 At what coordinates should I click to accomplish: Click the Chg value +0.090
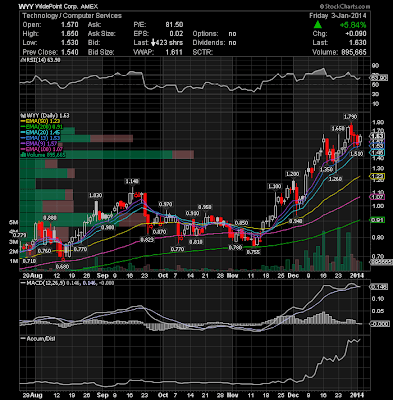point(356,34)
